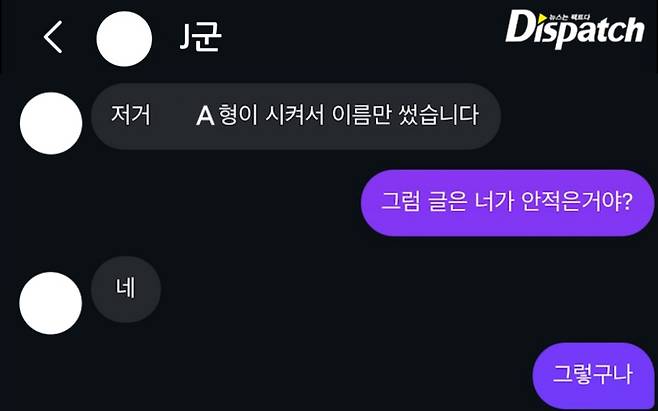Click the Dispatch logo watermark
The width and height of the screenshot is (658, 411).
coord(574,29)
